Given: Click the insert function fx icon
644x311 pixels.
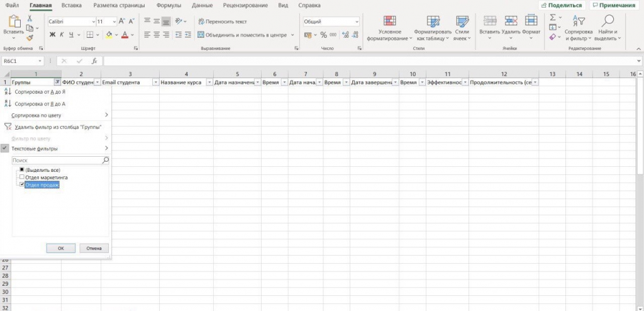Looking at the screenshot, I should pyautogui.click(x=94, y=61).
